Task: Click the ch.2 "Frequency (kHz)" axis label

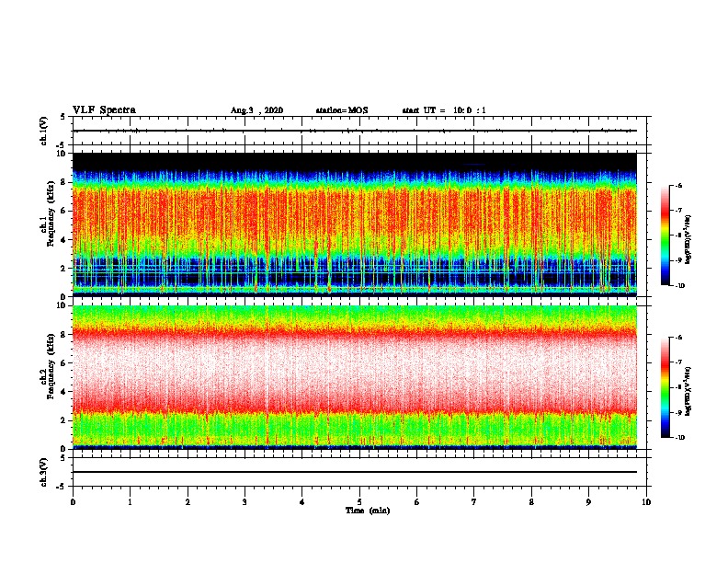Action: [51, 366]
